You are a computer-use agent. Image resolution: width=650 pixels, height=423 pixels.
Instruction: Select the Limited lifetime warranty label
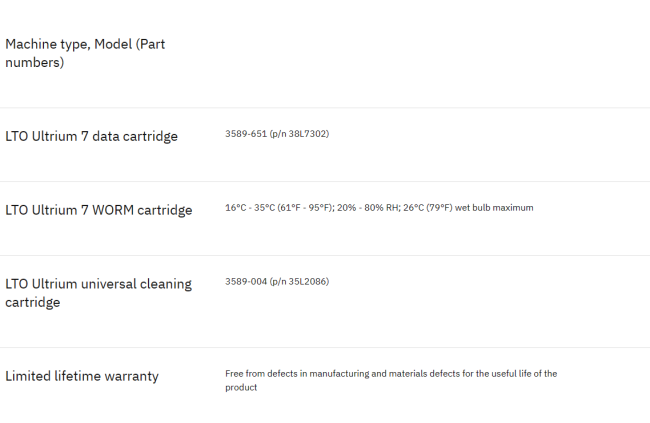[82, 376]
